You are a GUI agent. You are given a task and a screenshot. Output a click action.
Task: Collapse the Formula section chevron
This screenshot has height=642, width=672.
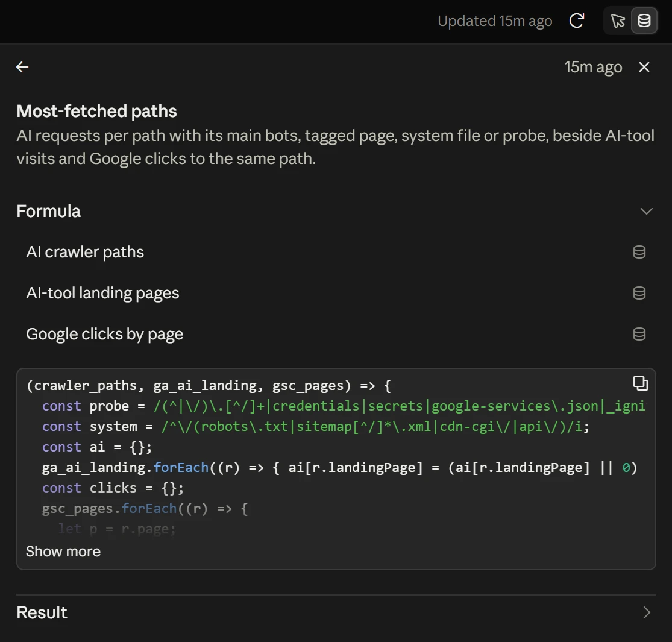coord(646,211)
